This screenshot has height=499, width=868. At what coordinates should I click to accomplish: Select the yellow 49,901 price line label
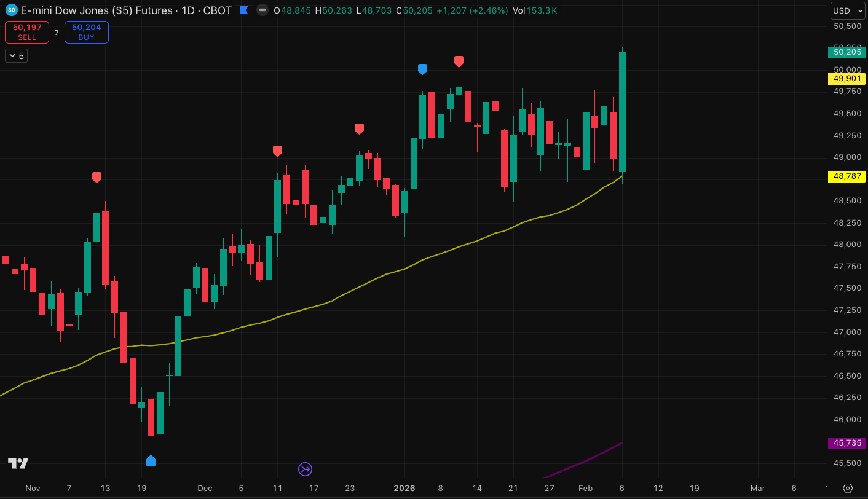point(846,79)
